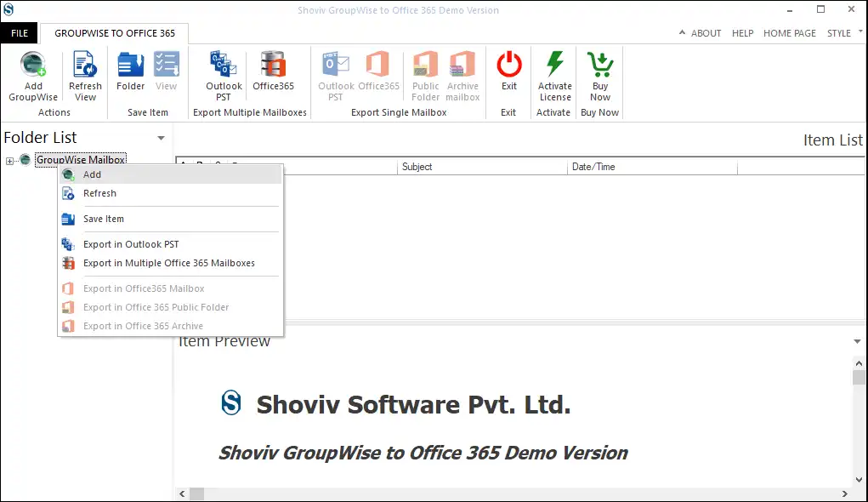Image resolution: width=868 pixels, height=502 pixels.
Task: Open Activate License from the ribbon
Action: point(554,76)
